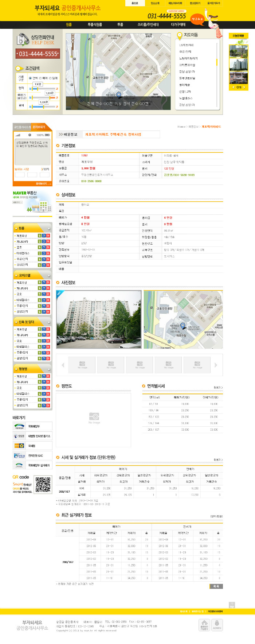Switch to the 문자보내기 tab
Screen dimensions: 255x644
pyautogui.click(x=39, y=127)
